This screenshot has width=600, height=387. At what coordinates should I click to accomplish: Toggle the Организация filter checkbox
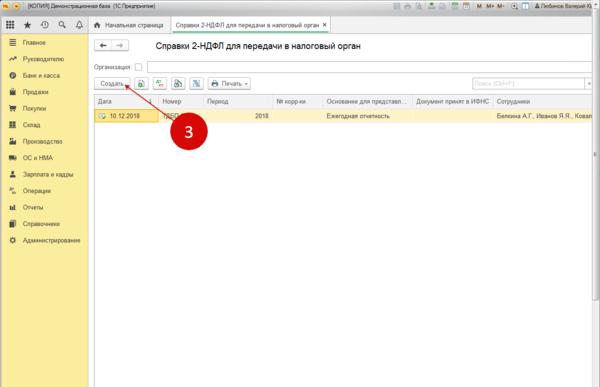[x=139, y=67]
